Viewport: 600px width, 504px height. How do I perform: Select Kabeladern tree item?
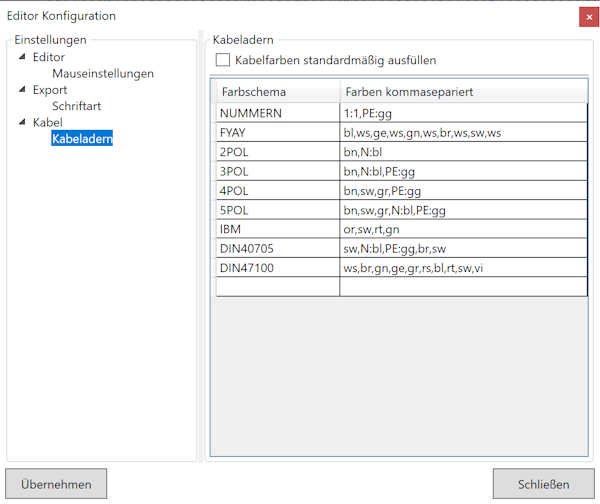82,139
